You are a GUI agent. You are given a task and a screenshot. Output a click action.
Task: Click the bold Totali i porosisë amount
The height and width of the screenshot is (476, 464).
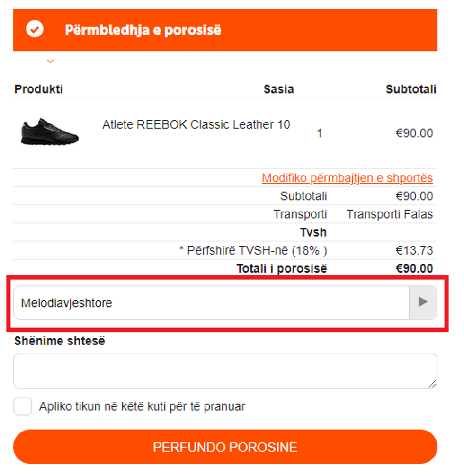414,269
